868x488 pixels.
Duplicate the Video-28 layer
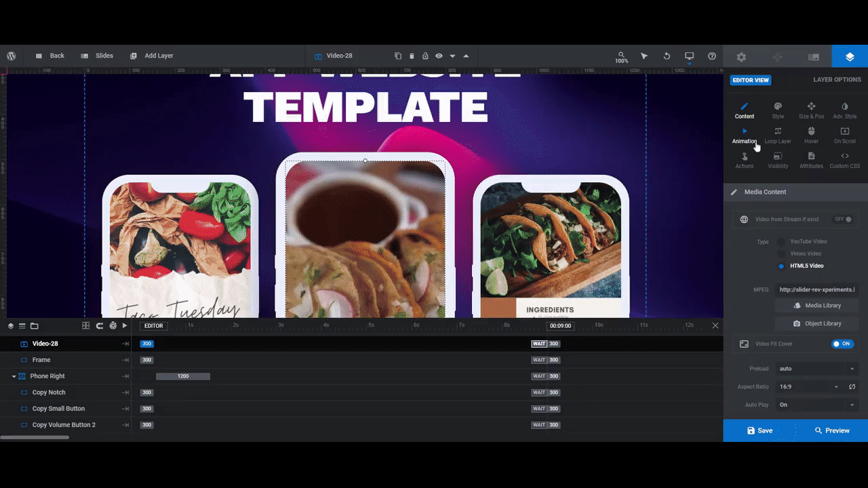click(398, 56)
